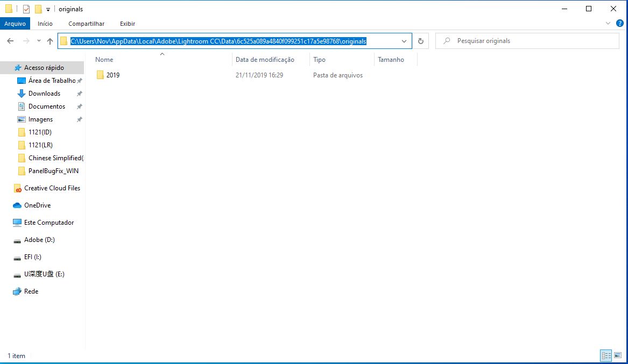628x364 pixels.
Task: Switch to the Início ribbon tab
Action: click(45, 24)
